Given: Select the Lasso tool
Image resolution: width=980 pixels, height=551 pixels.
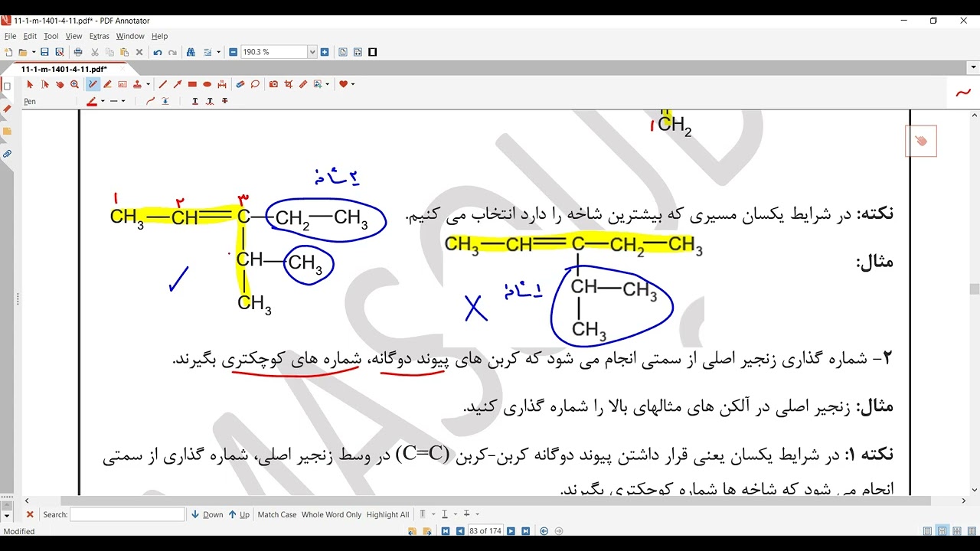Looking at the screenshot, I should [x=255, y=84].
